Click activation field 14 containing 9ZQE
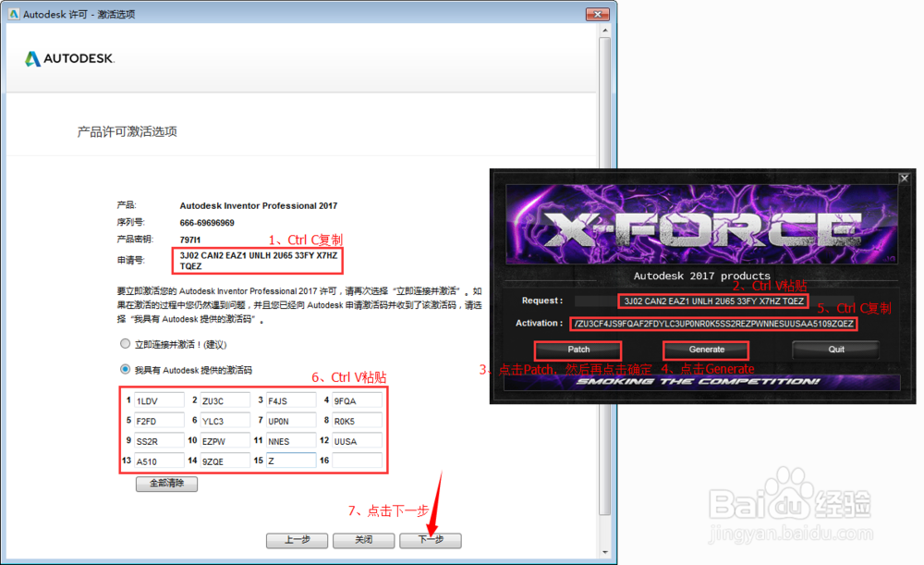 [225, 461]
